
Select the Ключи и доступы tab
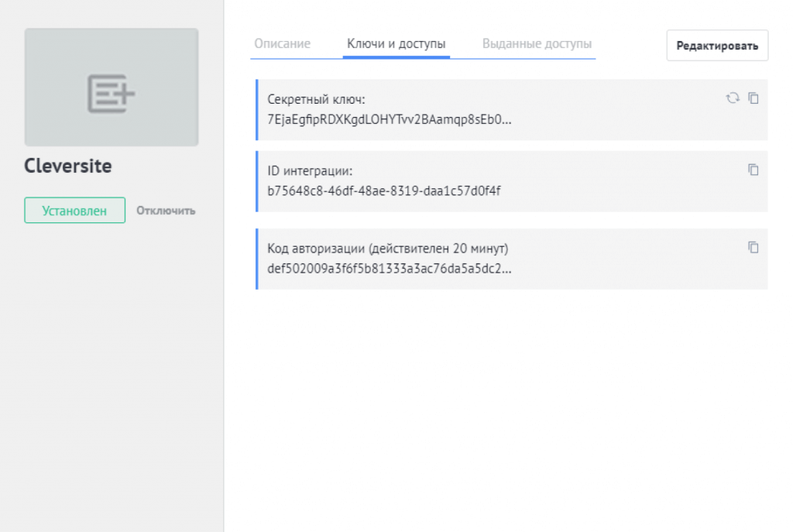point(396,44)
